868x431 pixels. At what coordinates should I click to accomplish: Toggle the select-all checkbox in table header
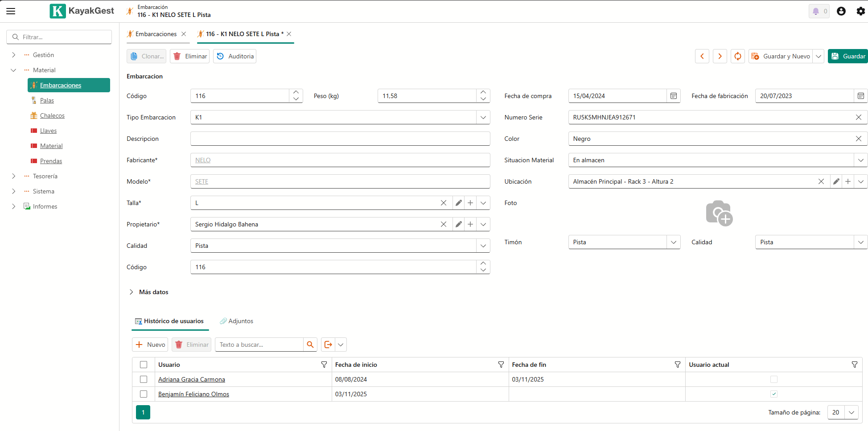point(144,365)
